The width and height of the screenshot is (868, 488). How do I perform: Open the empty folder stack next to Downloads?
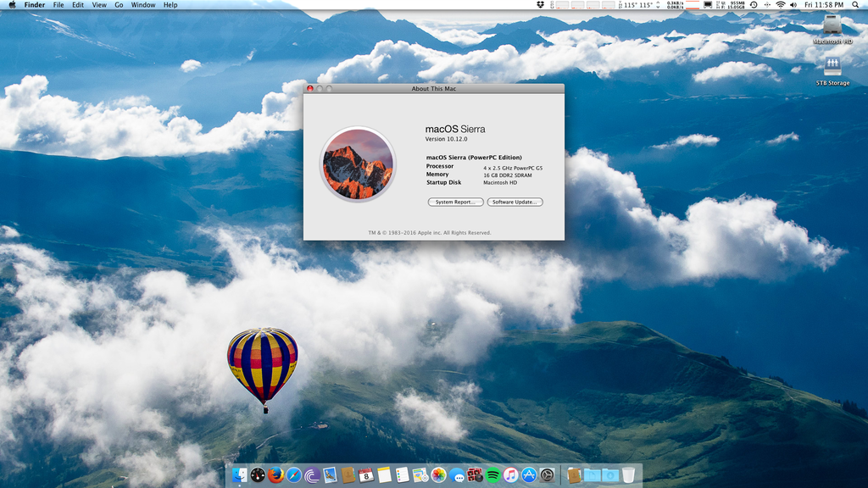[593, 474]
